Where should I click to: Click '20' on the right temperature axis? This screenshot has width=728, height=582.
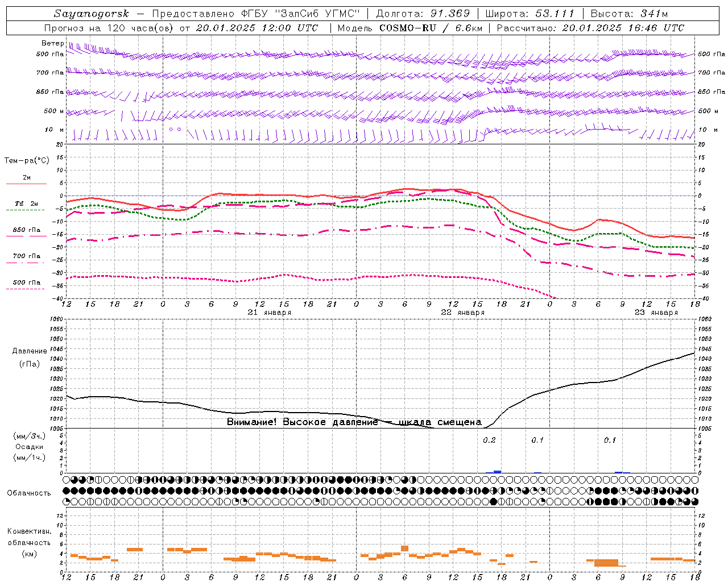click(701, 144)
